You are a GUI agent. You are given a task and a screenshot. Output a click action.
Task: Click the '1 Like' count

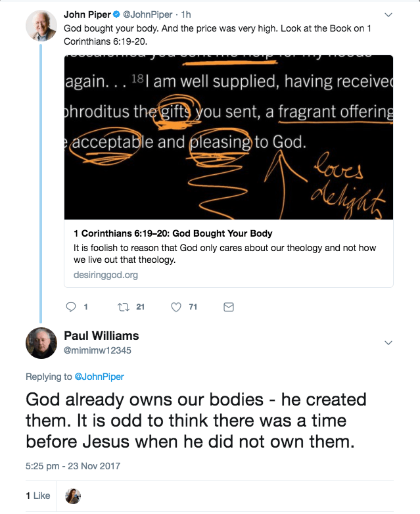(37, 495)
